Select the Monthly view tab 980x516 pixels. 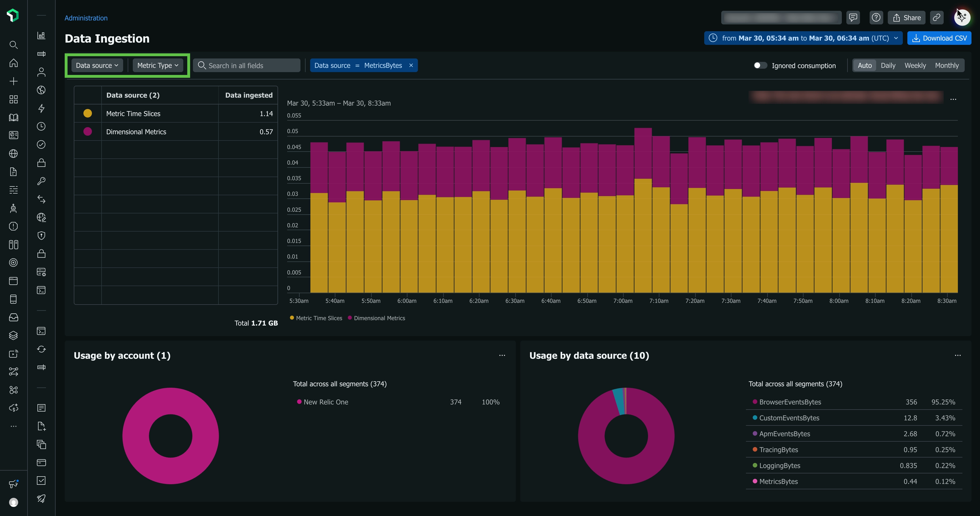coord(947,66)
